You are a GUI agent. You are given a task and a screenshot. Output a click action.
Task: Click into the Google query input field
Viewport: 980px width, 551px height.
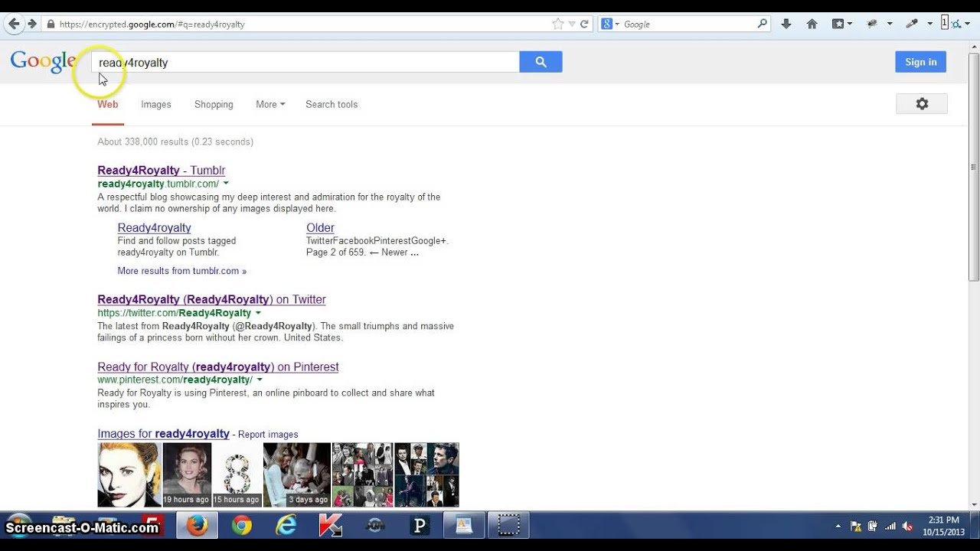click(x=305, y=62)
